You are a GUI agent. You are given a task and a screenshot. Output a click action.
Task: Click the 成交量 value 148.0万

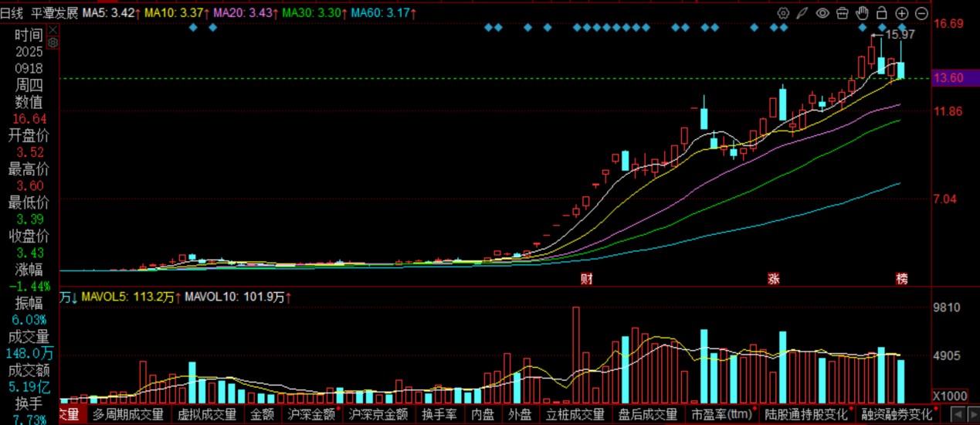pos(31,353)
